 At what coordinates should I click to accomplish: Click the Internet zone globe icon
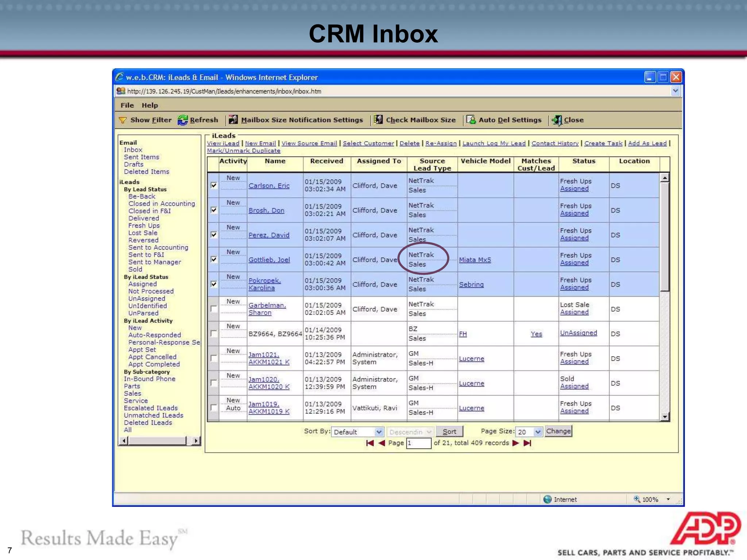(547, 499)
